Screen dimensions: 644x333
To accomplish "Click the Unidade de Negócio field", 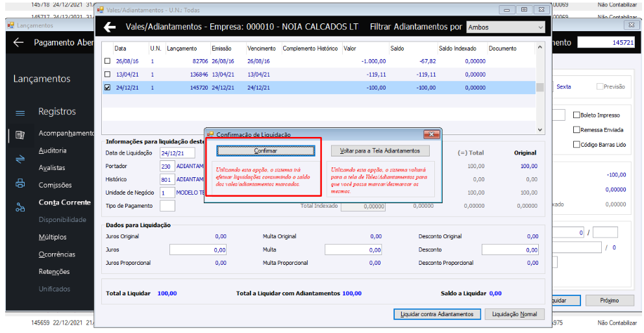I will [x=167, y=193].
